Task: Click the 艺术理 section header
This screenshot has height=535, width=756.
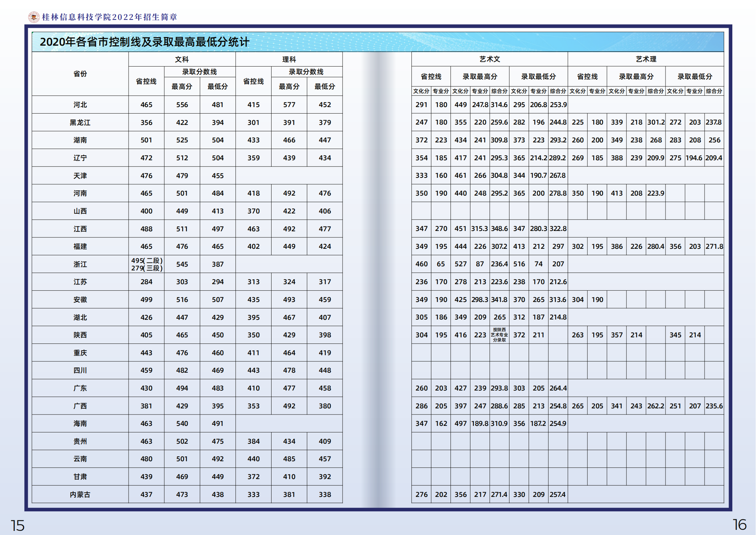Action: (646, 59)
